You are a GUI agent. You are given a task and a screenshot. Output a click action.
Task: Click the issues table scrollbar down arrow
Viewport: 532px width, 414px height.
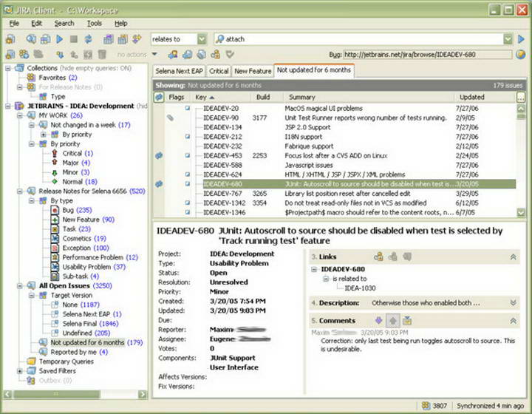pos(521,212)
